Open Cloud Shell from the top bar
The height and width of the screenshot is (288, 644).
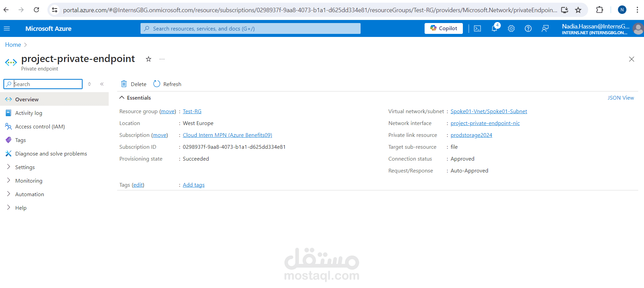[x=477, y=29]
